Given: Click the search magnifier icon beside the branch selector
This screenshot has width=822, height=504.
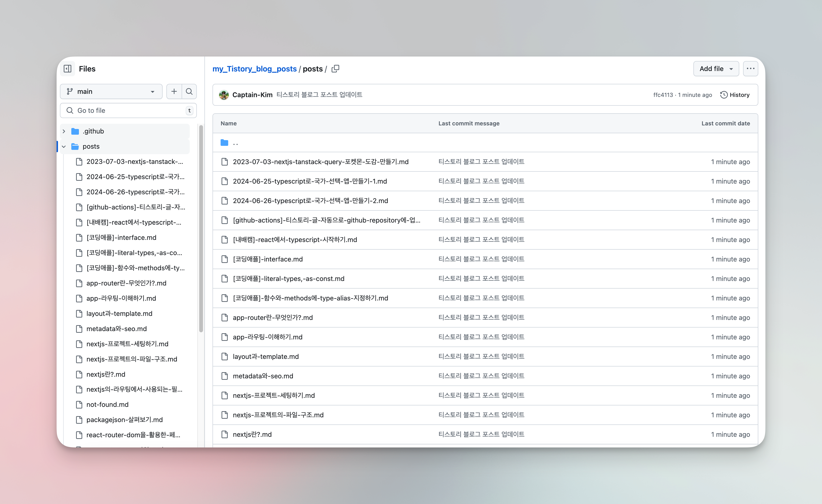Looking at the screenshot, I should coord(189,91).
